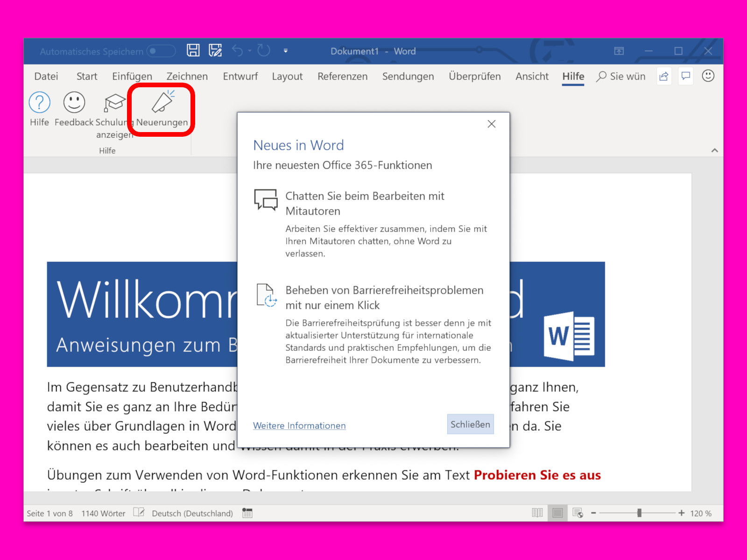Click the Save As icon with pencil
The width and height of the screenshot is (747, 560).
click(215, 50)
